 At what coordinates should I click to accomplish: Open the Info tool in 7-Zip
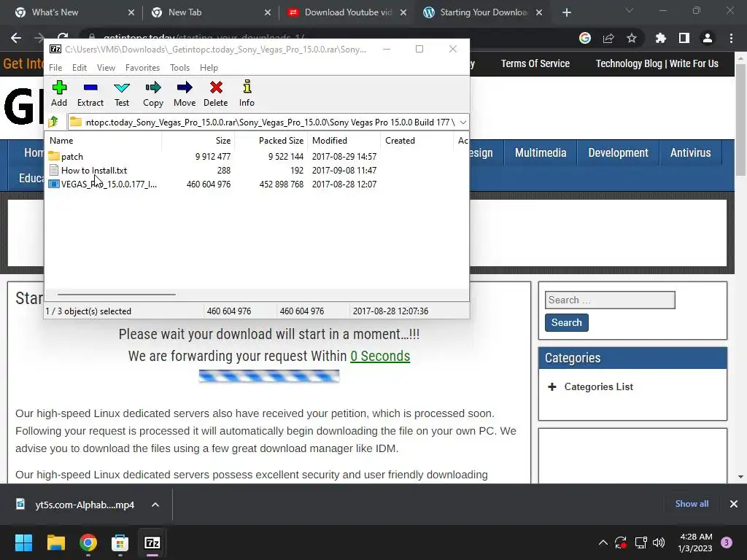click(x=247, y=94)
